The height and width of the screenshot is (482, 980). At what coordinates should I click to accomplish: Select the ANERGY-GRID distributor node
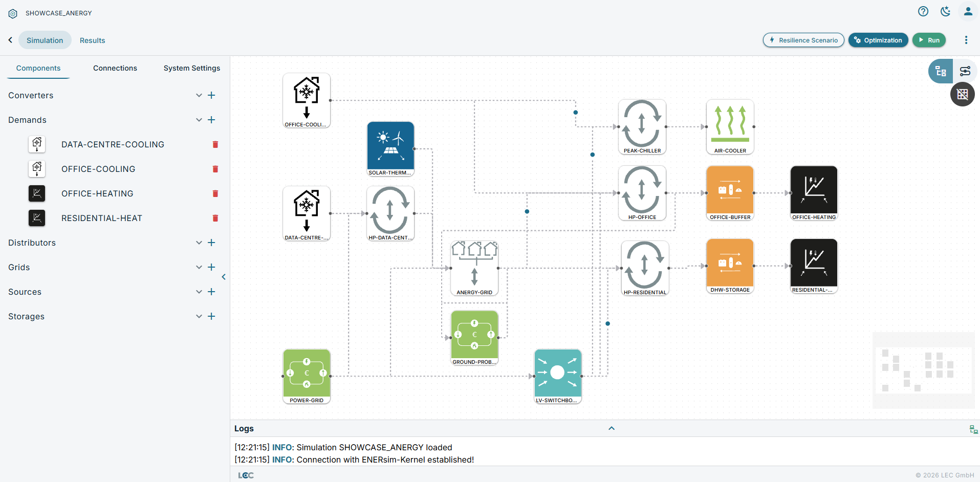click(x=474, y=268)
